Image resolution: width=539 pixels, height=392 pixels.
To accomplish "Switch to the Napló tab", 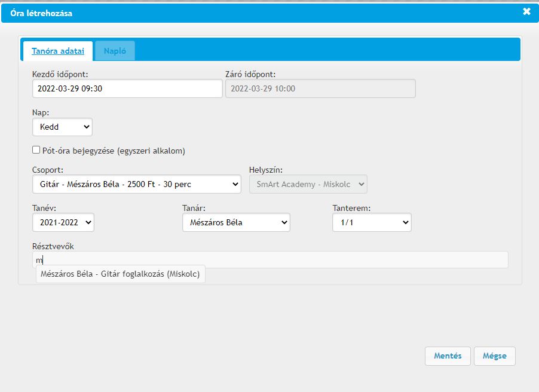I will [115, 51].
